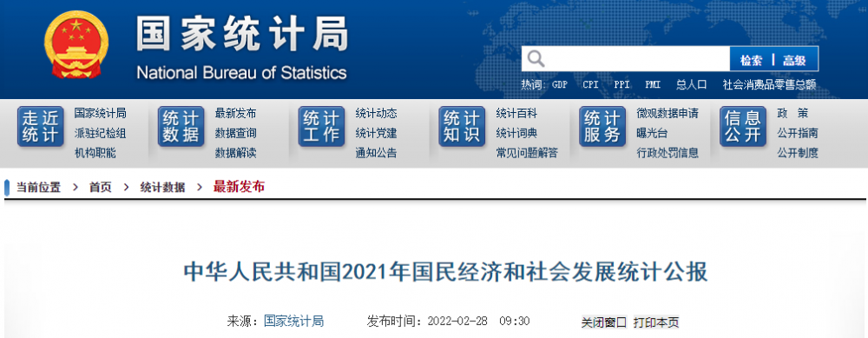Screen dimensions: 868x338
Task: Click 打印本页 button
Action: point(656,322)
